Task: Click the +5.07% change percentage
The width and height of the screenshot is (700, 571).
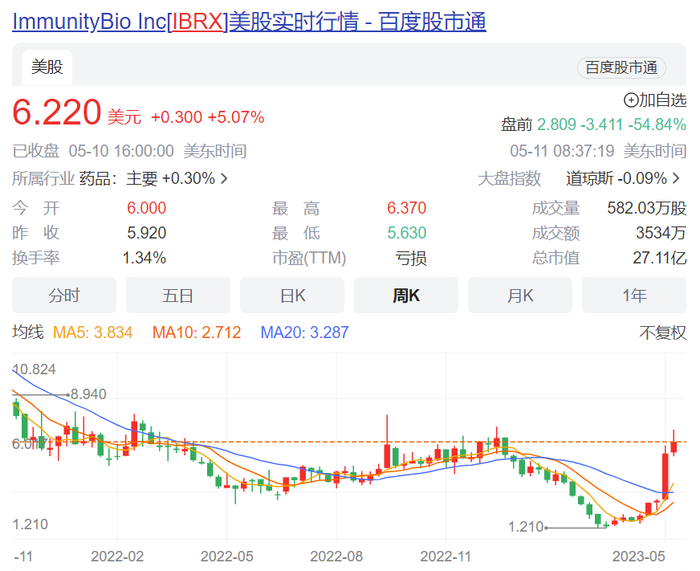Action: pos(236,117)
